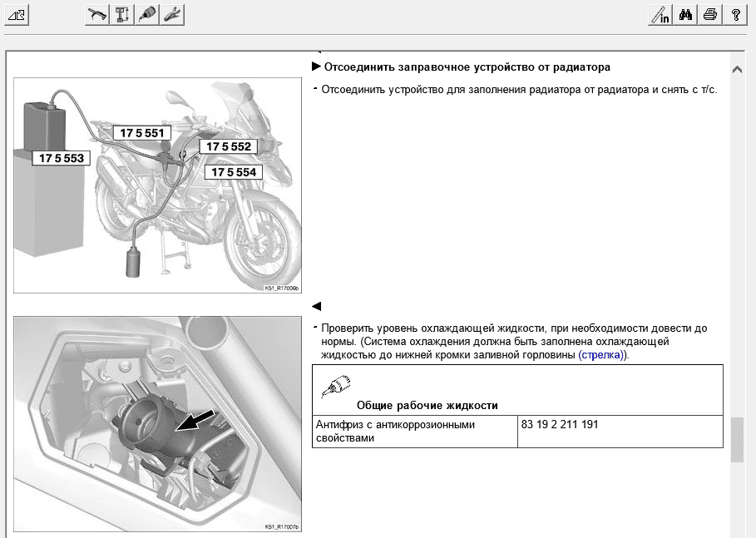Open help with the question mark icon
The height and width of the screenshot is (538, 756).
click(x=735, y=14)
